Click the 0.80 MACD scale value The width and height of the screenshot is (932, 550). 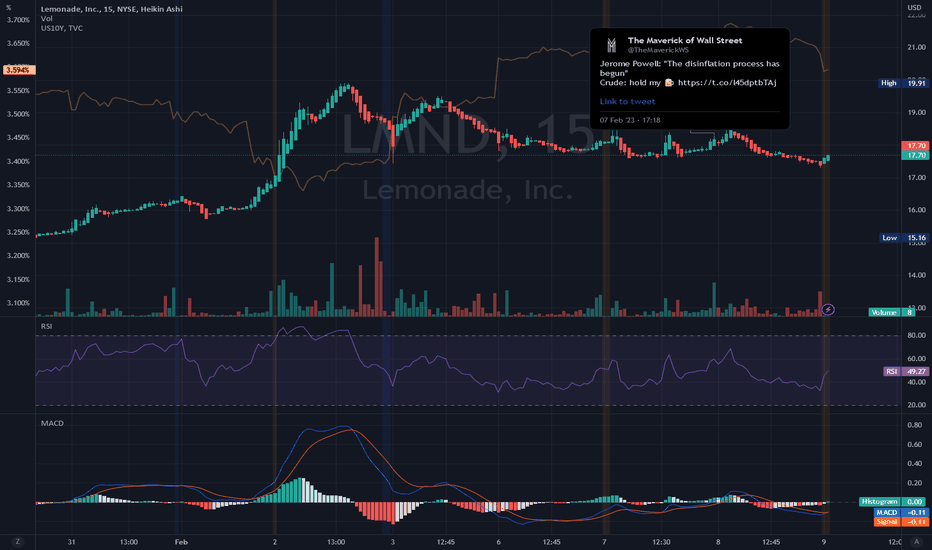tap(915, 426)
